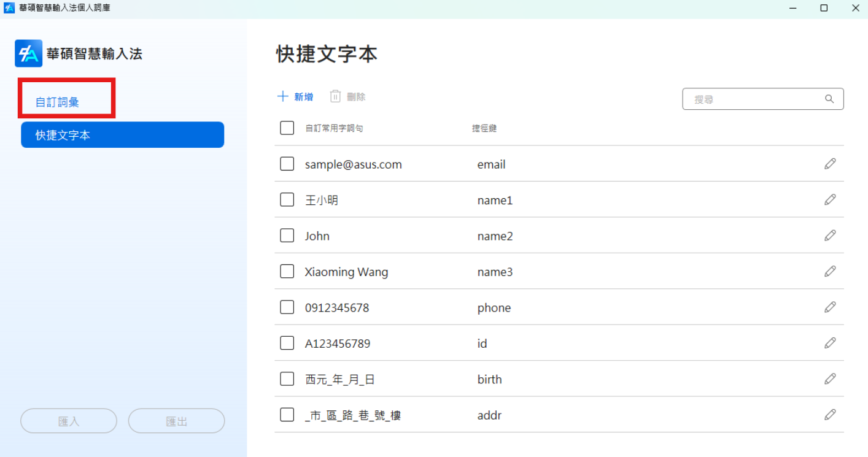The width and height of the screenshot is (868, 457).
Task: Click the name2 shortcut text
Action: point(495,236)
